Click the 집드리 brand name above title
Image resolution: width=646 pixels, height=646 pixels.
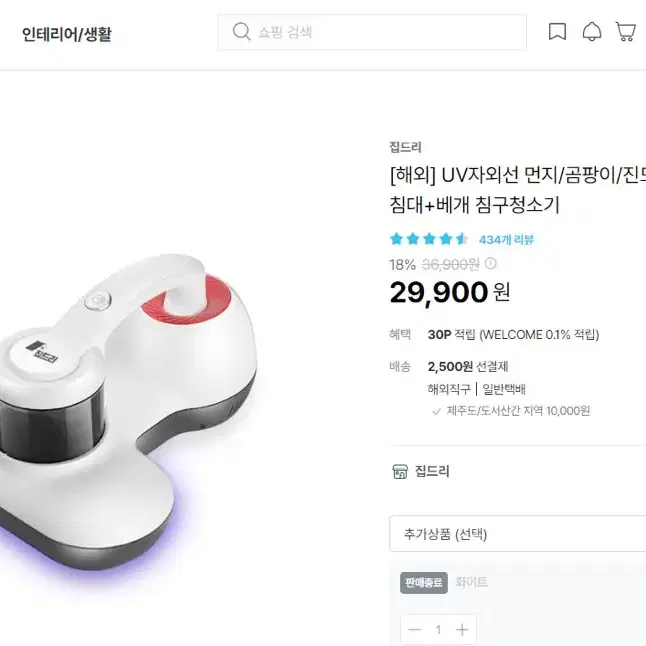click(405, 147)
